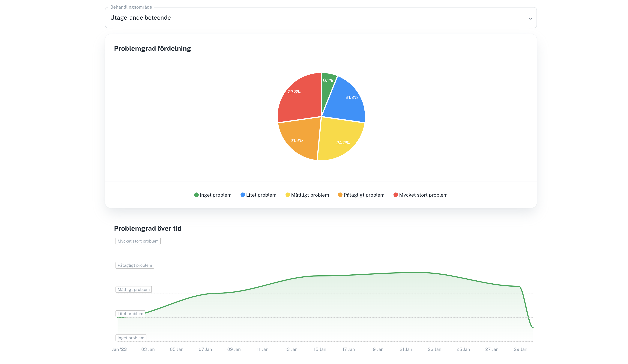Click the 11 Jan x-axis label
The height and width of the screenshot is (364, 628).
[263, 349]
